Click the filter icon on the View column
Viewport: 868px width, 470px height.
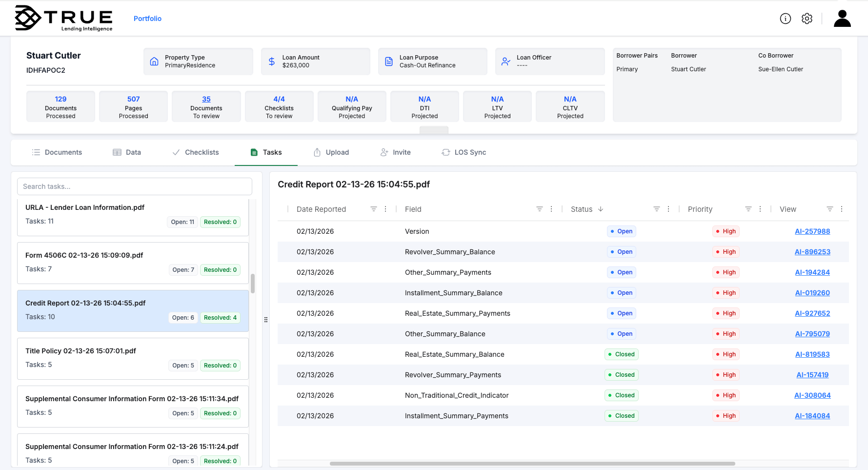830,209
